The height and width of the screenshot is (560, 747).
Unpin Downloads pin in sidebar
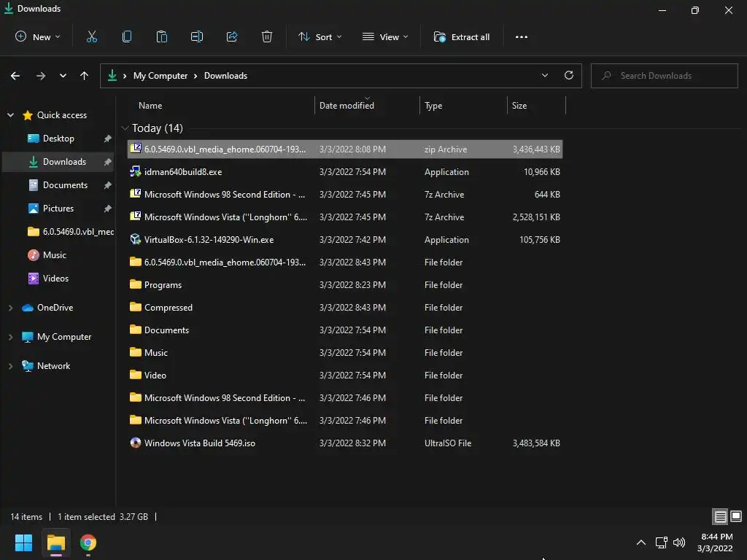pyautogui.click(x=108, y=162)
